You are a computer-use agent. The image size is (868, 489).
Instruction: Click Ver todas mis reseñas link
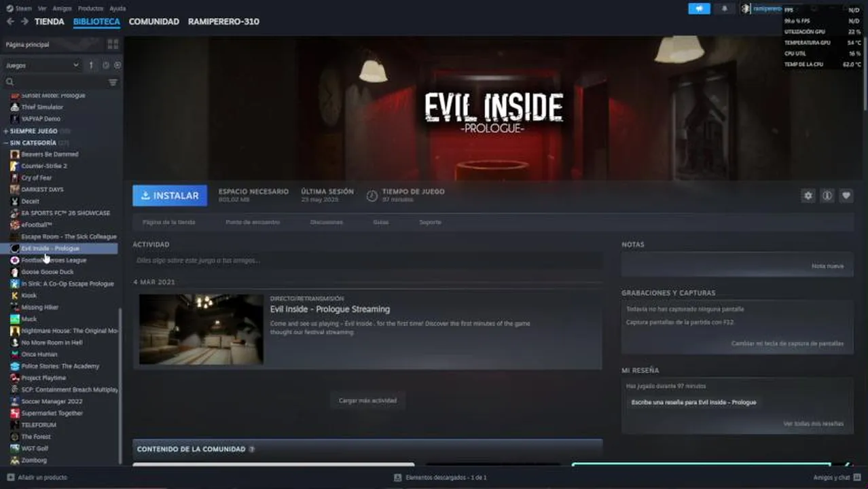pyautogui.click(x=813, y=424)
